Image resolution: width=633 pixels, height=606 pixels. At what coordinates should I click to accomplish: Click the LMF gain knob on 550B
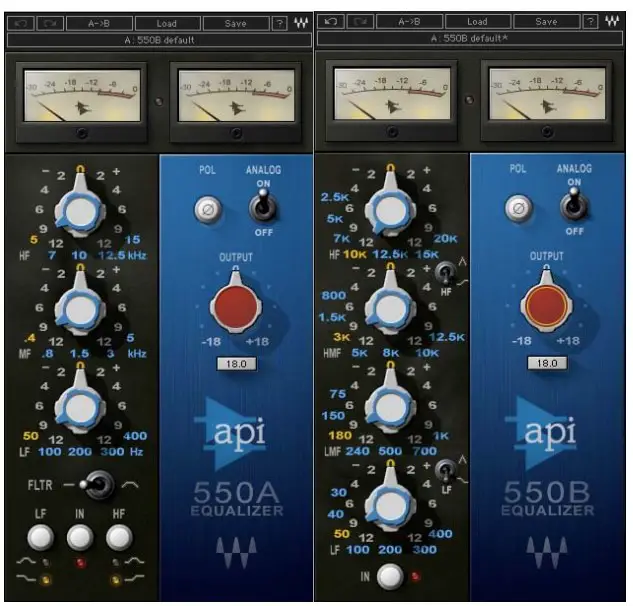tap(390, 407)
